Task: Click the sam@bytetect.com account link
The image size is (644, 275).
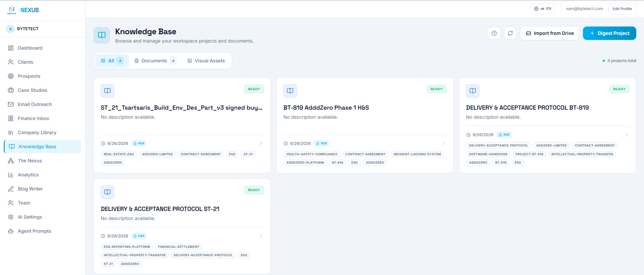Action: tap(584, 9)
